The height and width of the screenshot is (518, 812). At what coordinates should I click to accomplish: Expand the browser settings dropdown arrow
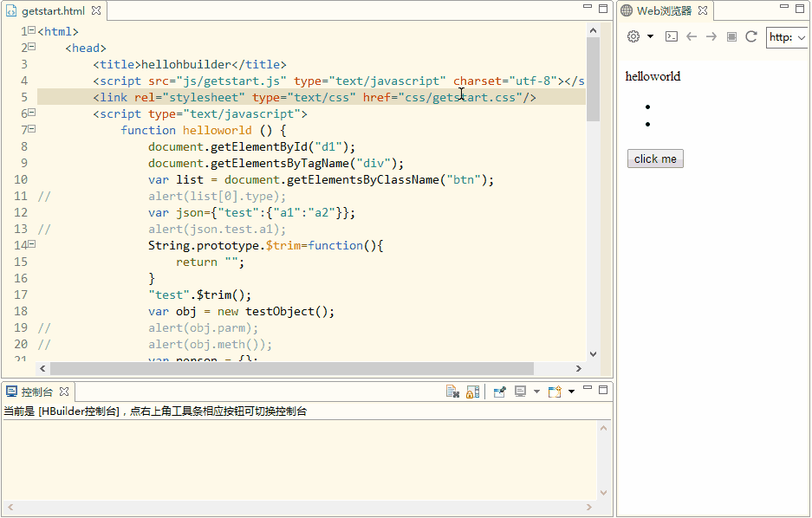coord(651,36)
